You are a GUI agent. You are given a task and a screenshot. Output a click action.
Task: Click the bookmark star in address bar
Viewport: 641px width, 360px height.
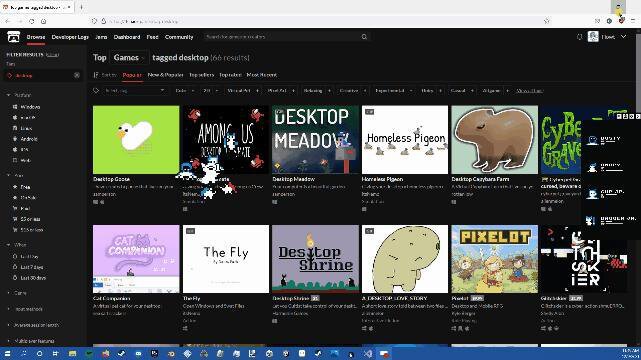coord(547,21)
